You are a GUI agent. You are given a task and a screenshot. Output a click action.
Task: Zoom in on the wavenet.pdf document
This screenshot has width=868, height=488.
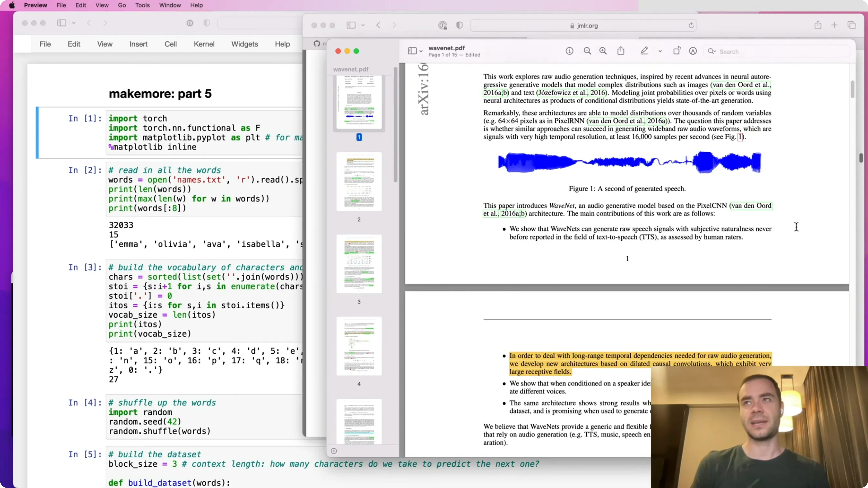pyautogui.click(x=603, y=51)
